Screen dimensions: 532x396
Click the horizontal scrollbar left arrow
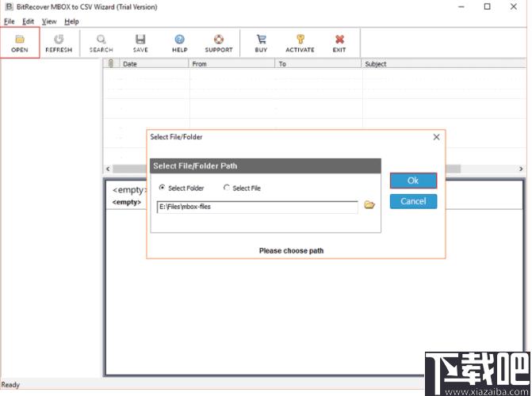pos(108,169)
